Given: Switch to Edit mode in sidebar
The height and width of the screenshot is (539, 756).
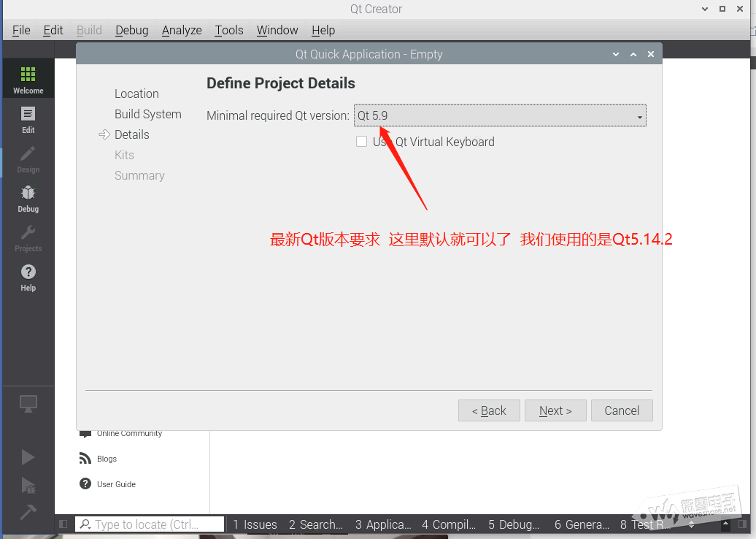Looking at the screenshot, I should 28,119.
